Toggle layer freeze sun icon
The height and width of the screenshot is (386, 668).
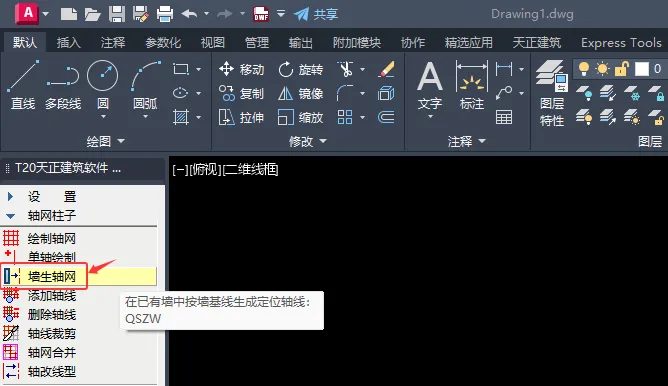(603, 69)
